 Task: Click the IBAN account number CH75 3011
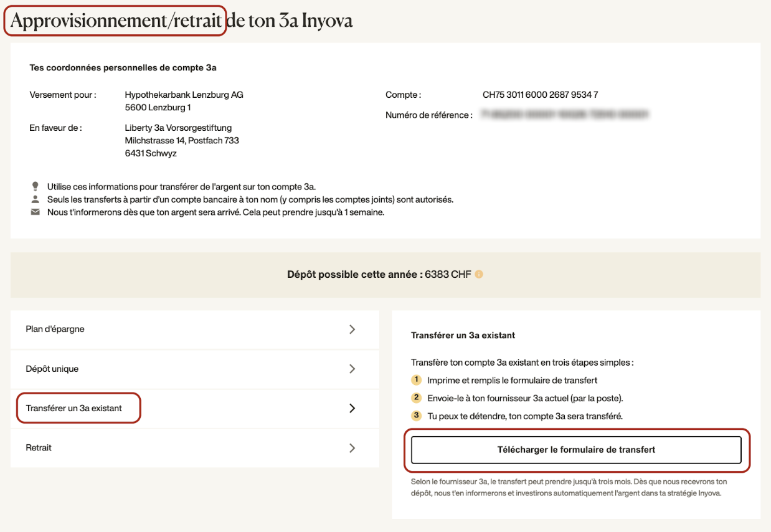click(x=540, y=95)
